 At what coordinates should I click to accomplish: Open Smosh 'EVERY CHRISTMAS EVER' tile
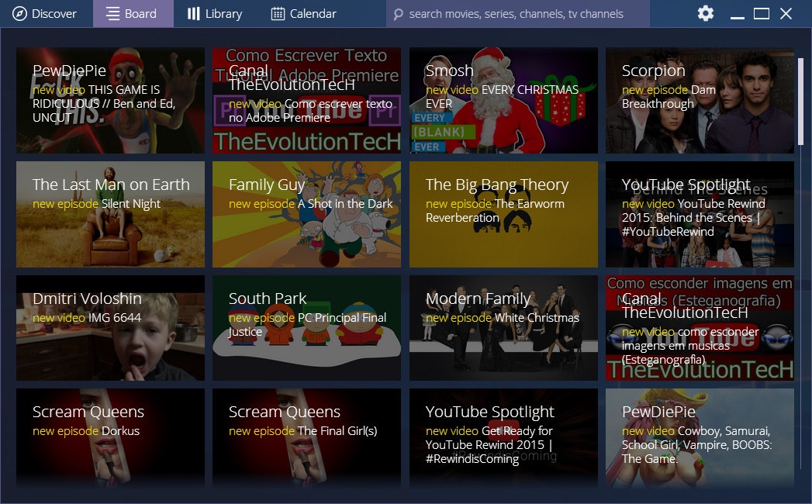(503, 101)
